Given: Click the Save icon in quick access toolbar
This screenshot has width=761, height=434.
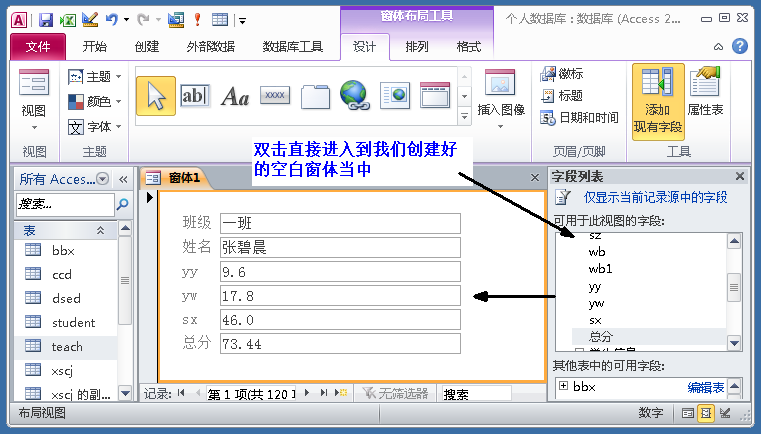Looking at the screenshot, I should pos(46,19).
